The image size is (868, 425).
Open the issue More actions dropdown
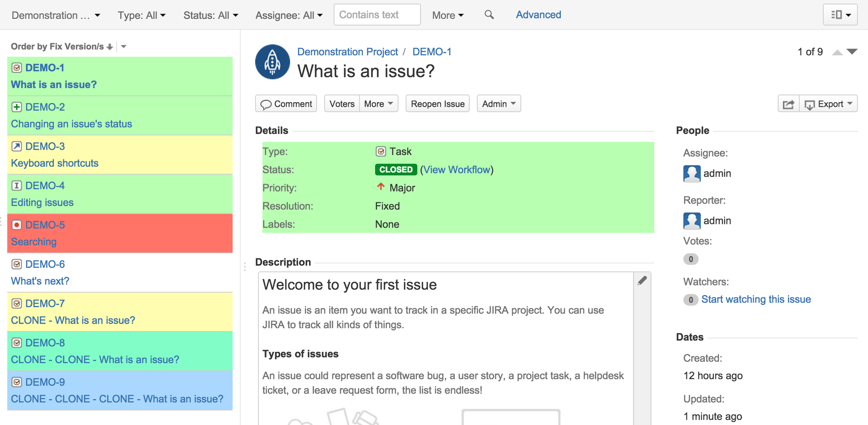coord(379,104)
